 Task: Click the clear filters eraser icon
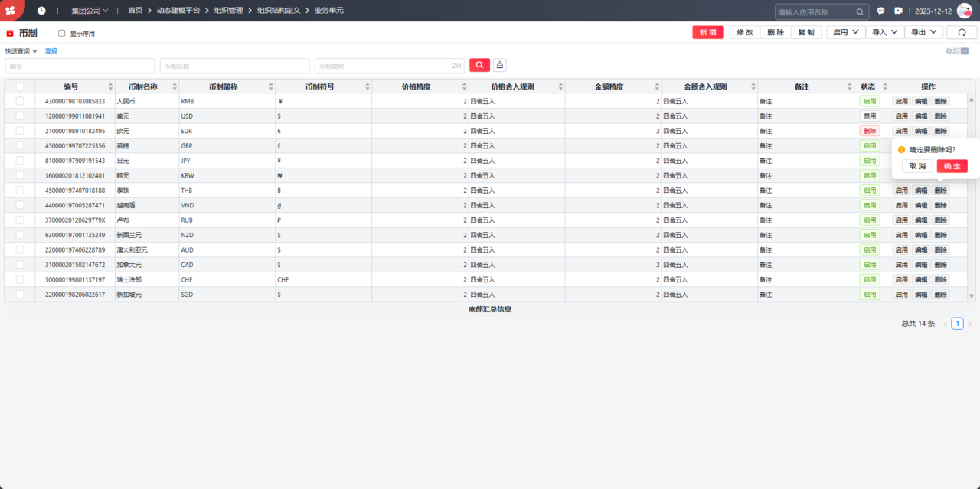point(499,66)
